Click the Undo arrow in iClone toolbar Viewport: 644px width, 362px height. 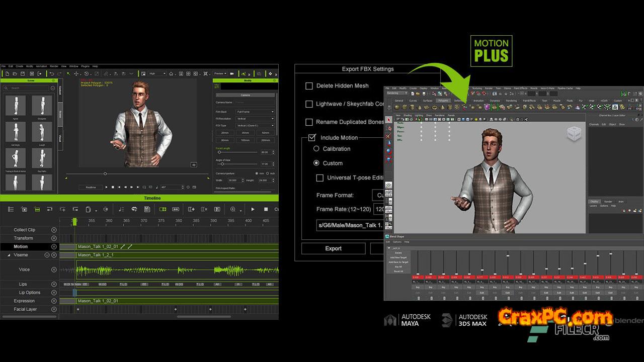coord(51,74)
